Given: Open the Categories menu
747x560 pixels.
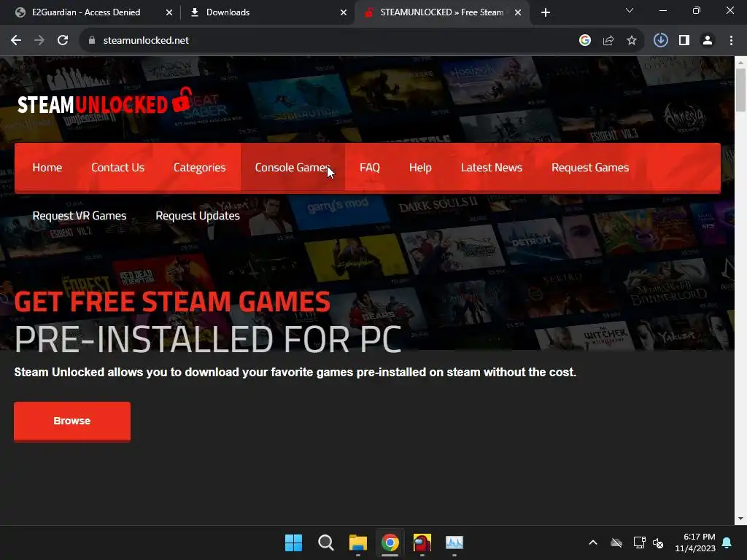Looking at the screenshot, I should (x=200, y=168).
